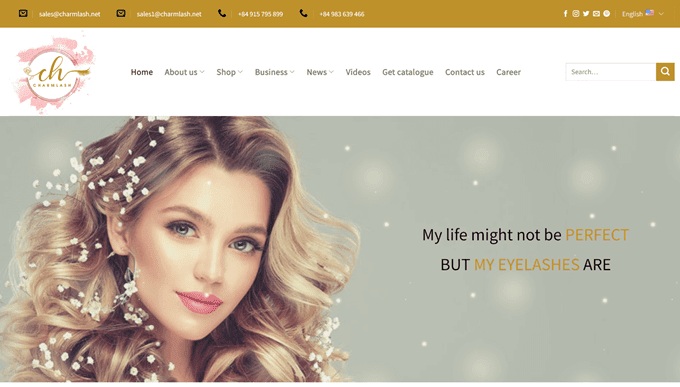Open the English language dropdown
Screen dimensions: 680x387
643,14
